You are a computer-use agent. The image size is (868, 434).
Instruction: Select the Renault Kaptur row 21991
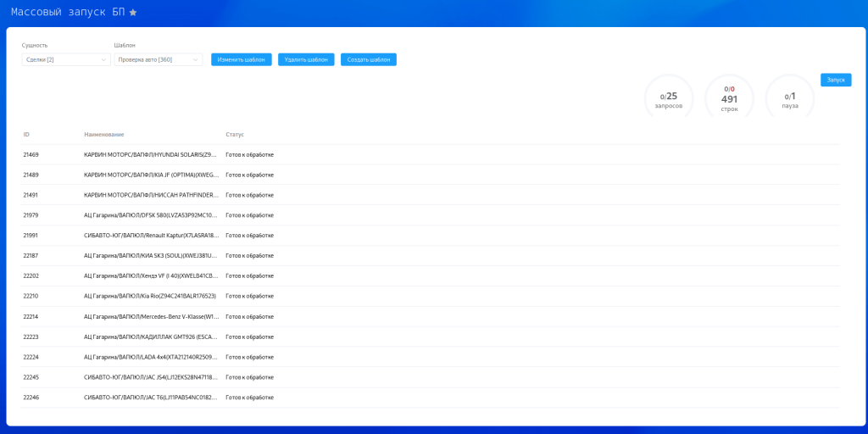tap(430, 236)
